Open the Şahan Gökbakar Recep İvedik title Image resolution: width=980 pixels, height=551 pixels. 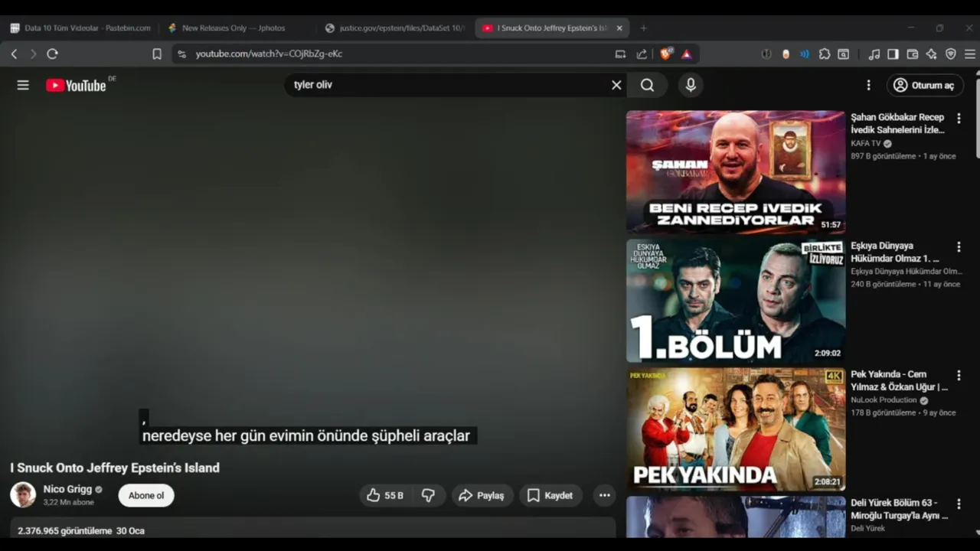[898, 123]
